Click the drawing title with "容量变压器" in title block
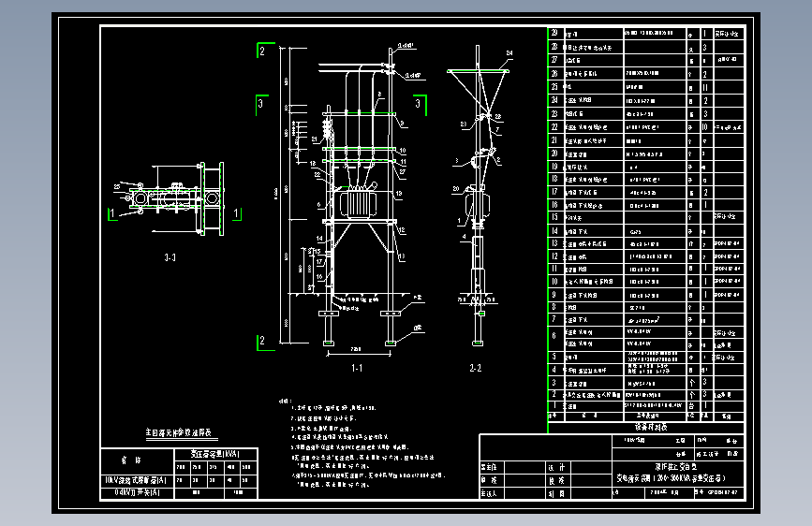The image size is (812, 526). point(672,478)
